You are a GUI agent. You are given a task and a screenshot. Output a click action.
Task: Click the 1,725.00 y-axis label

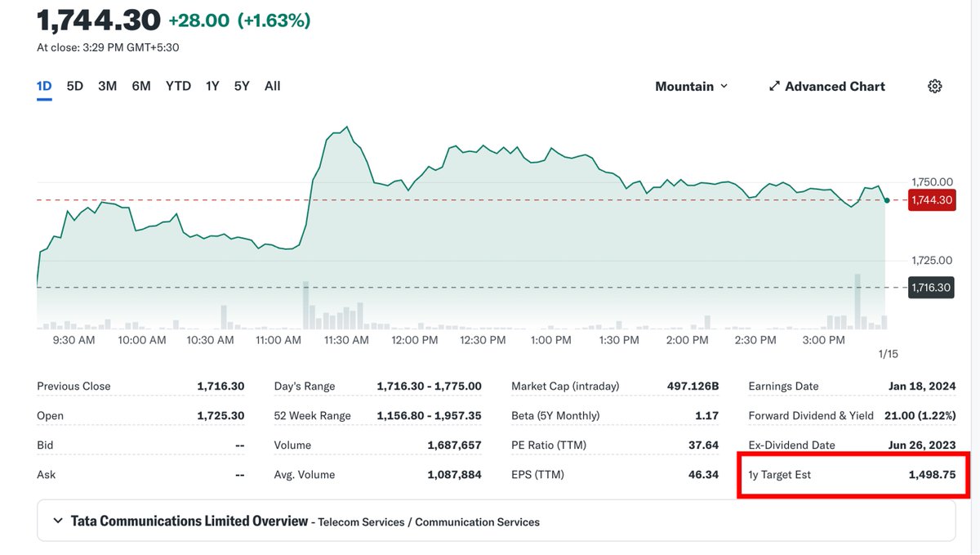(932, 260)
